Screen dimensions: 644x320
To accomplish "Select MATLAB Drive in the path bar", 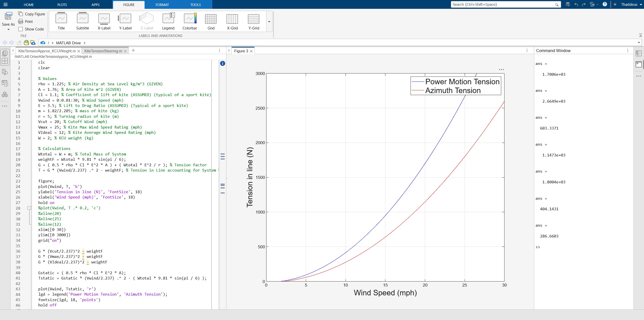I will [x=68, y=43].
